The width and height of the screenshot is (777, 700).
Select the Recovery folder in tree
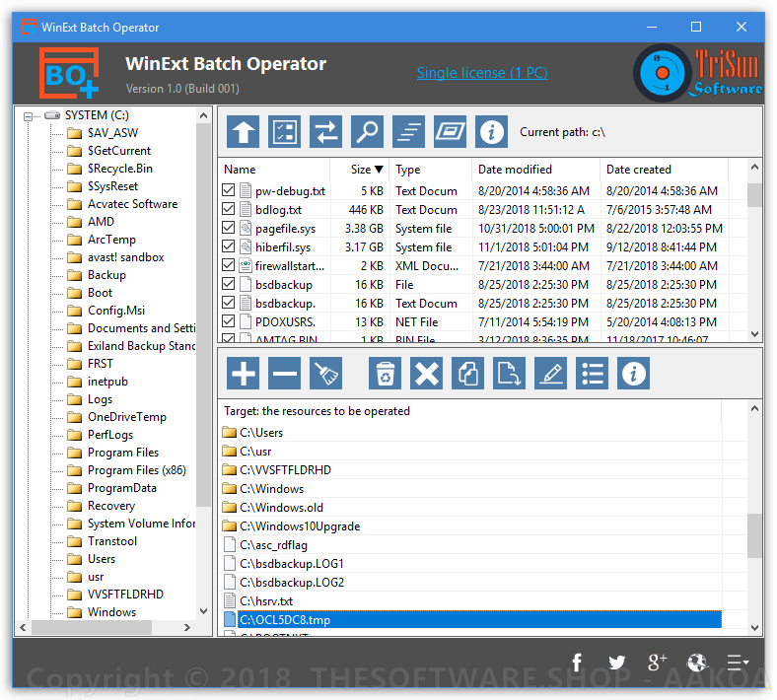click(x=111, y=506)
